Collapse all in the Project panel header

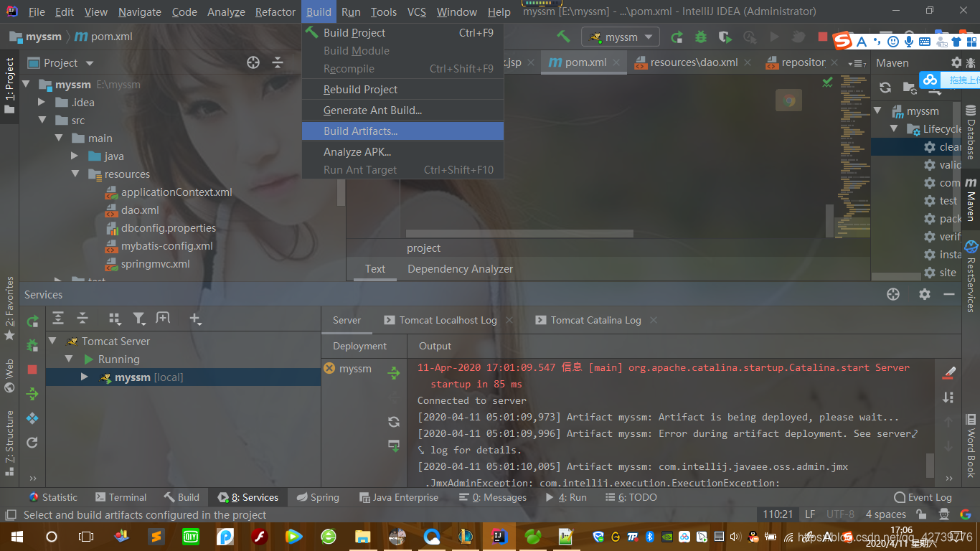pyautogui.click(x=278, y=63)
